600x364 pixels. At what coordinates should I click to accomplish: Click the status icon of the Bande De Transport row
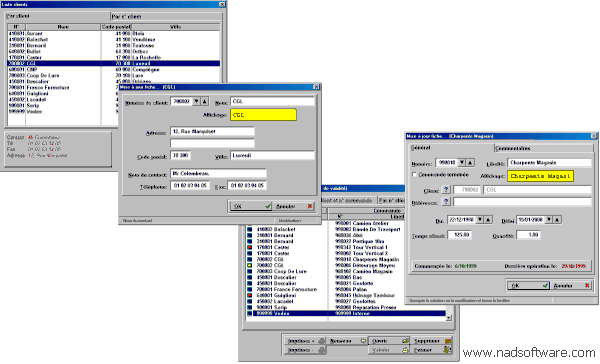point(250,229)
